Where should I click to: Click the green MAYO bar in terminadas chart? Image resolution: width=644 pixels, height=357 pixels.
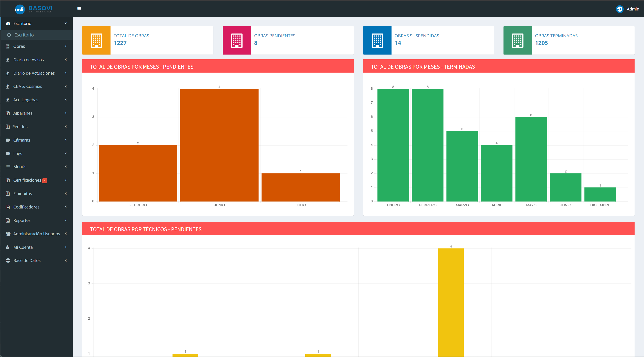click(x=531, y=159)
